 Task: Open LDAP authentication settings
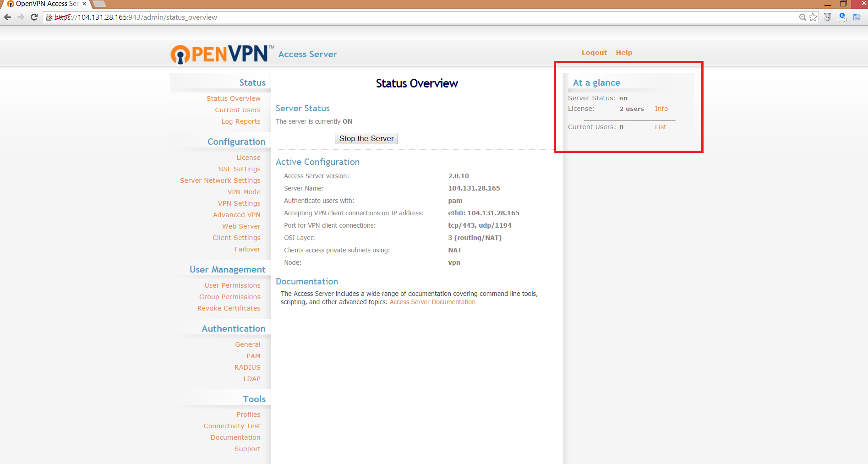click(x=252, y=379)
